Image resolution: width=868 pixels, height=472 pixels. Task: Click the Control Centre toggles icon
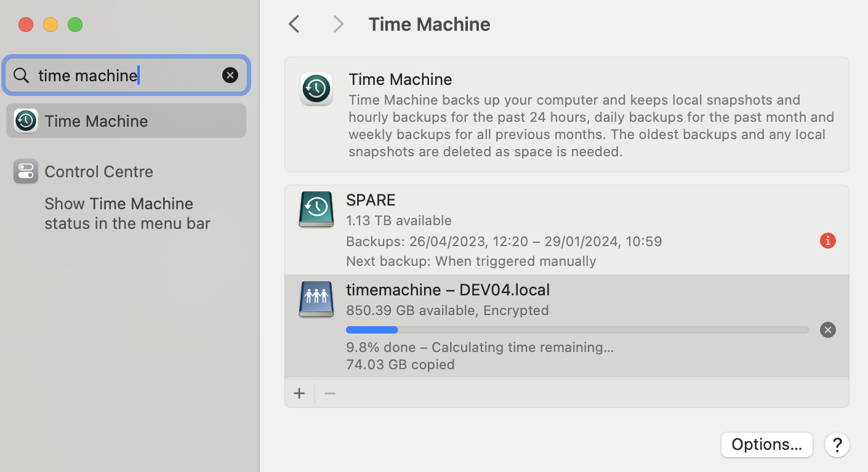click(25, 172)
